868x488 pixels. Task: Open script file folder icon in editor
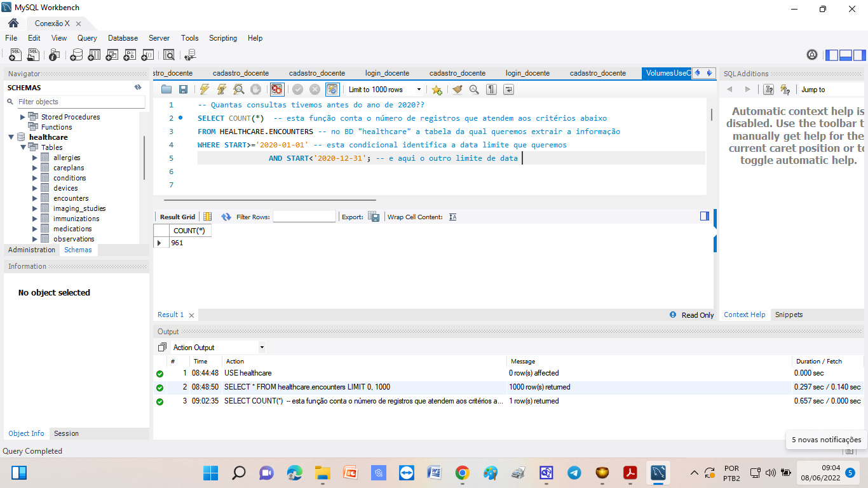point(166,90)
